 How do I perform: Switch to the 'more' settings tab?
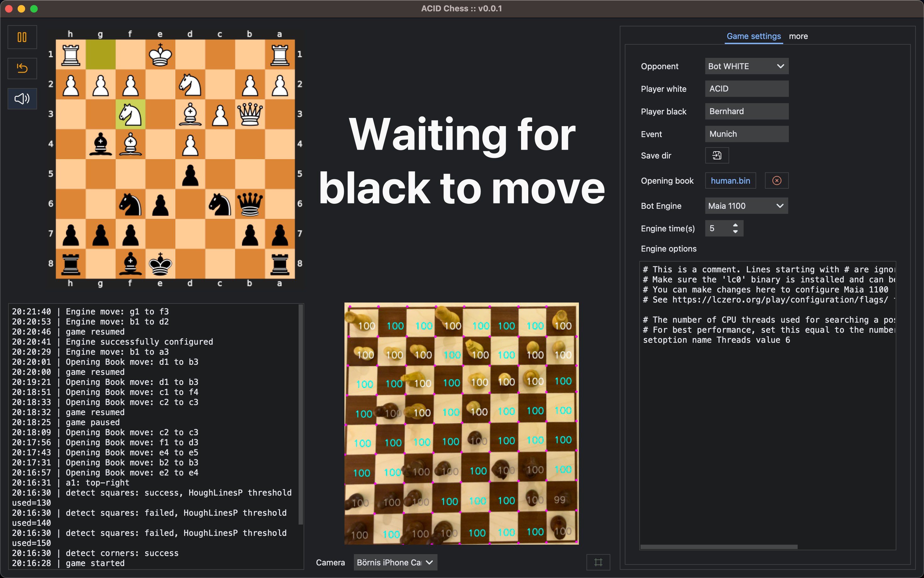point(799,36)
